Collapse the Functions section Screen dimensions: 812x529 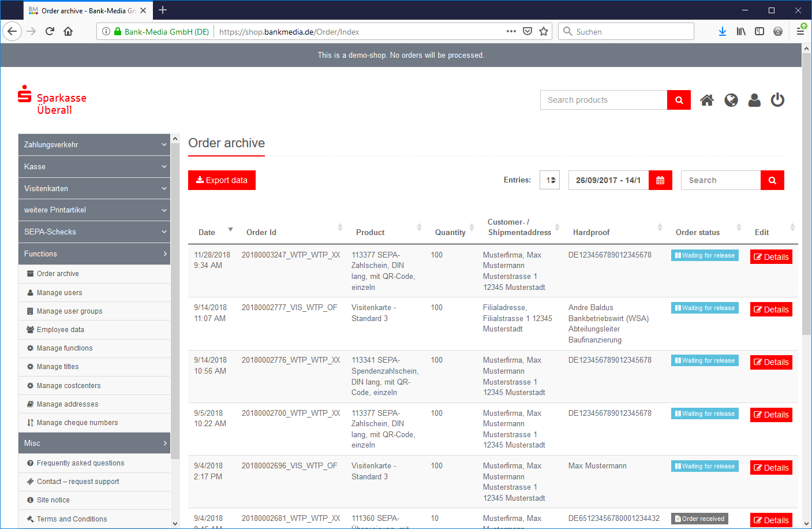click(95, 254)
